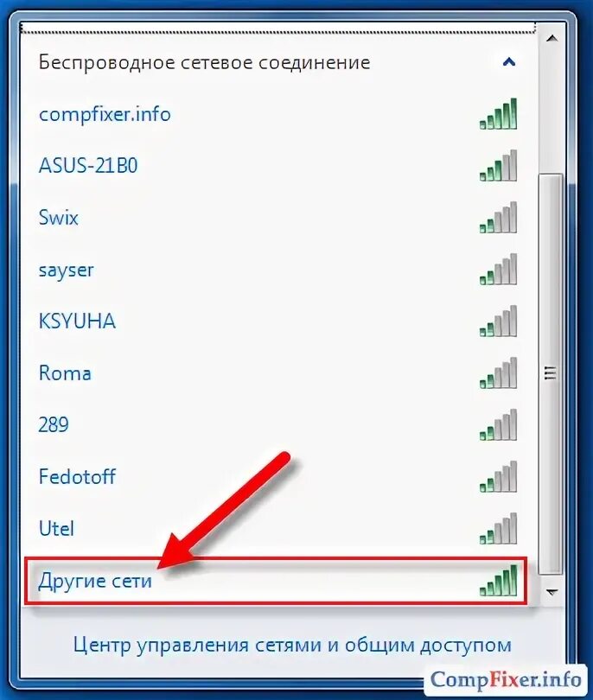
Task: Select the Fedotoff wireless network
Action: pyautogui.click(x=277, y=477)
